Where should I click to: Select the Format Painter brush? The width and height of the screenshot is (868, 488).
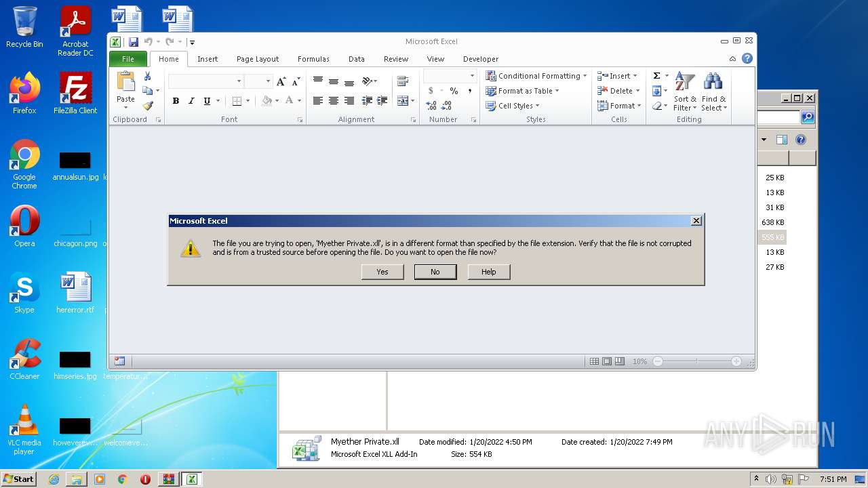click(x=148, y=106)
